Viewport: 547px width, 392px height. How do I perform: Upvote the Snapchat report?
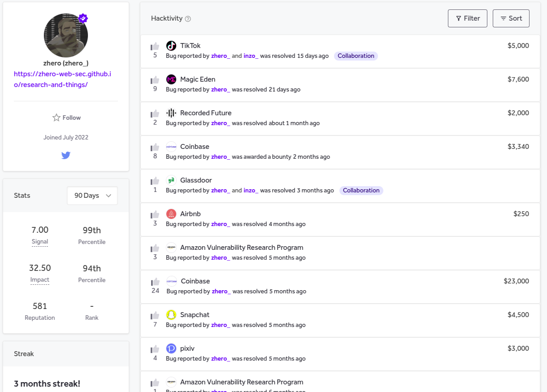(155, 315)
